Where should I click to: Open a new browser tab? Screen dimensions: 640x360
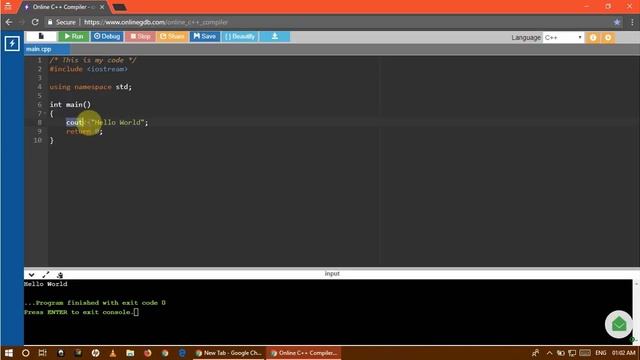[120, 7]
